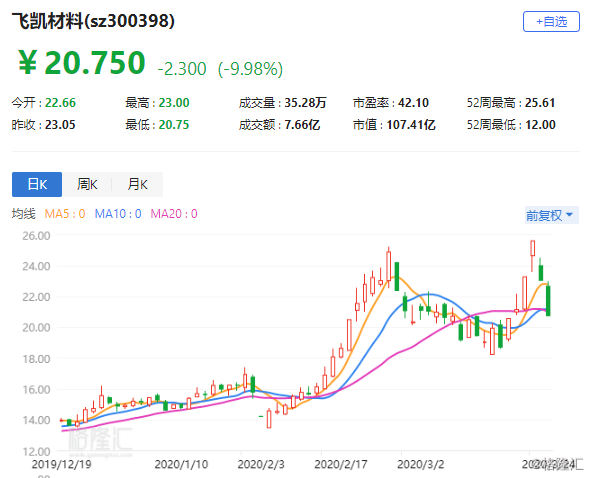Click the 52周最低 value 12.00
591x478 pixels.
pos(540,124)
